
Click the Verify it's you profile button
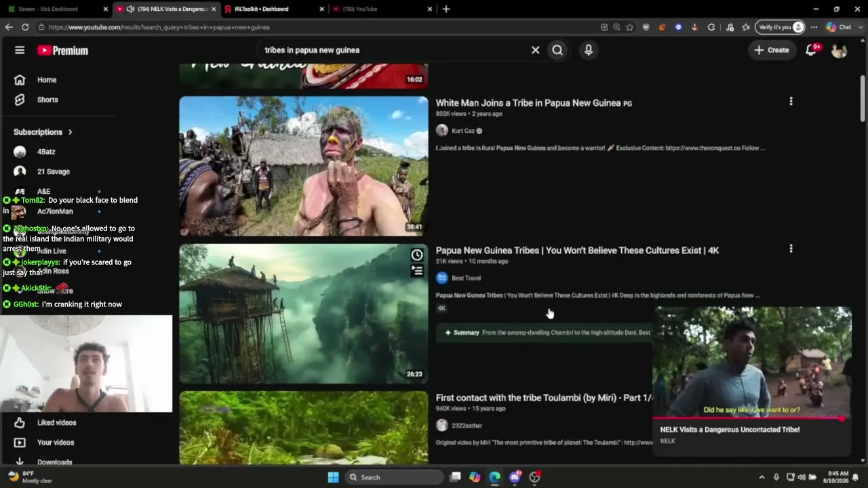780,27
